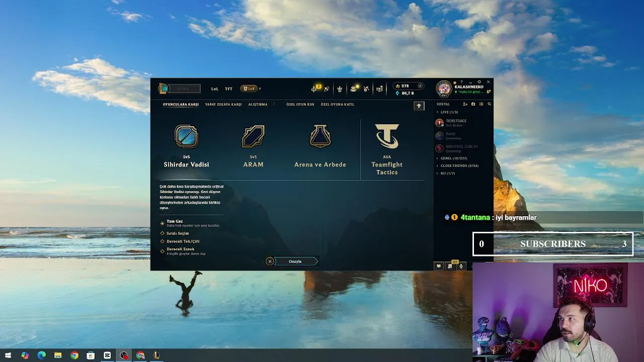The height and width of the screenshot is (362, 644).
Task: Click the help question mark icon
Action: click(461, 82)
